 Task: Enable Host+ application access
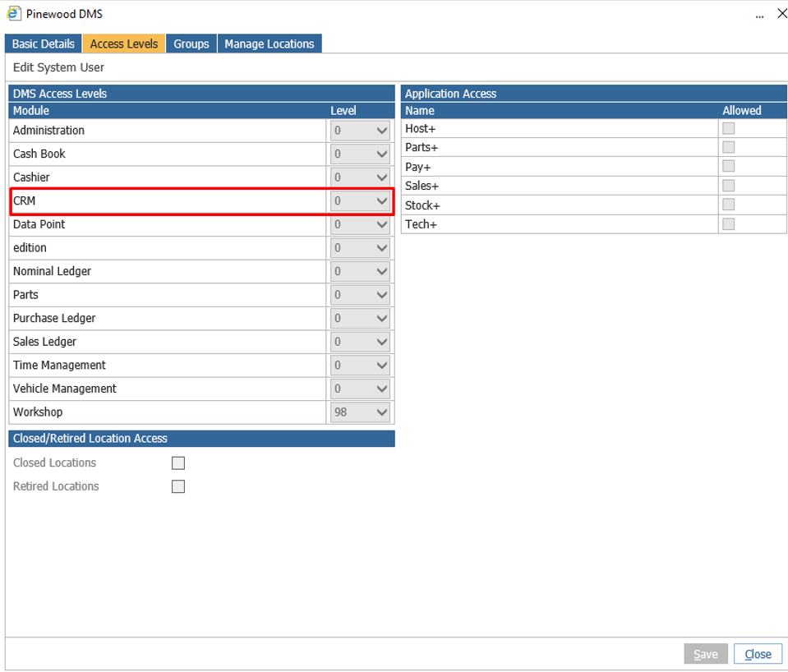(x=728, y=127)
